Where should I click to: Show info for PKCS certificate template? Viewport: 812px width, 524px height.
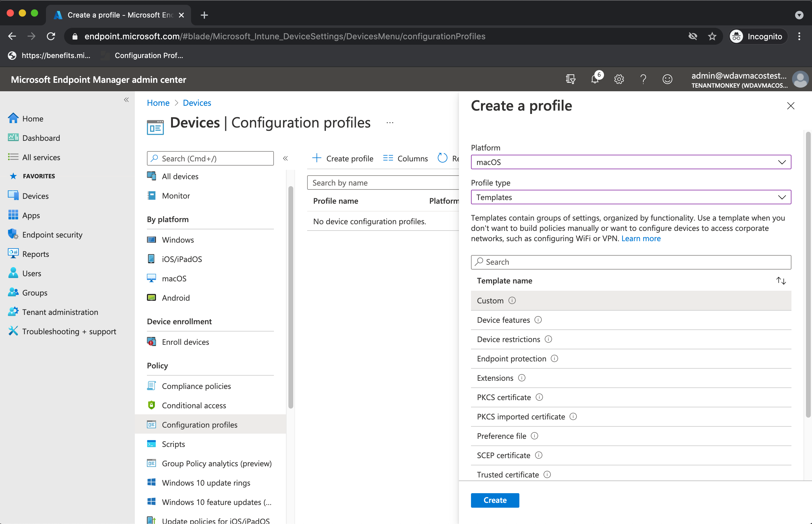pyautogui.click(x=539, y=397)
